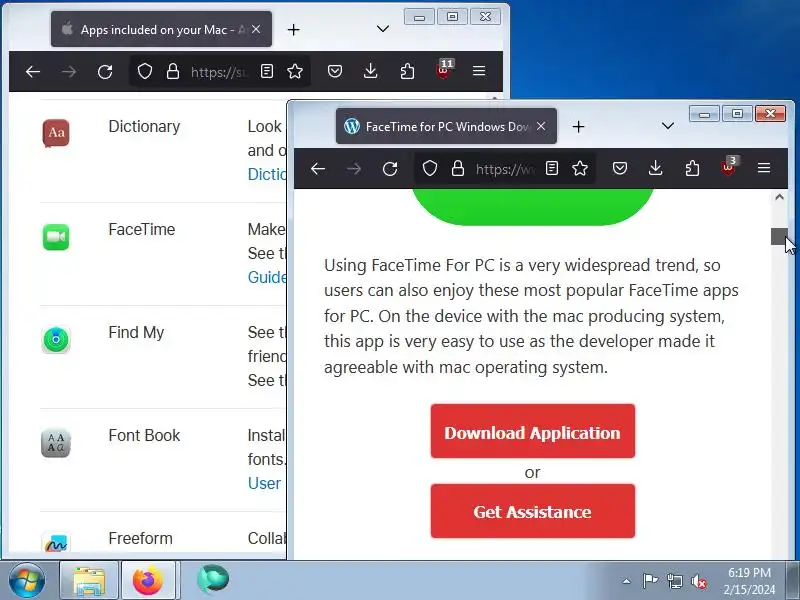The width and height of the screenshot is (800, 600).
Task: Open uBlock icon showing 3 in FaceTime window
Action: [x=729, y=167]
